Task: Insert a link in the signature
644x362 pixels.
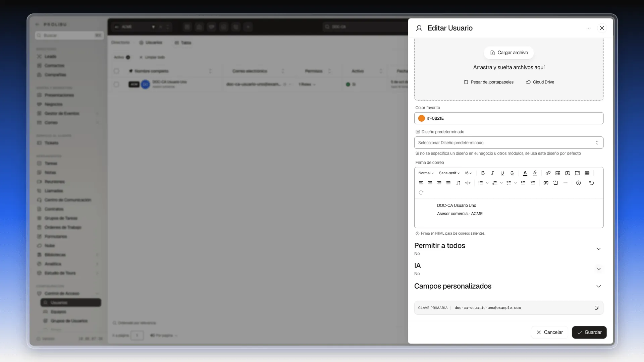Action: click(548, 173)
